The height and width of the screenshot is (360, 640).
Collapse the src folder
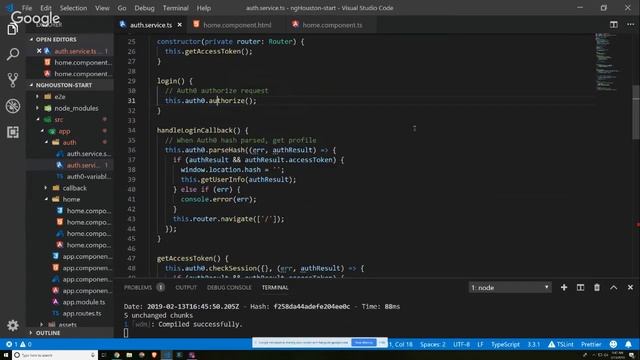pyautogui.click(x=59, y=120)
